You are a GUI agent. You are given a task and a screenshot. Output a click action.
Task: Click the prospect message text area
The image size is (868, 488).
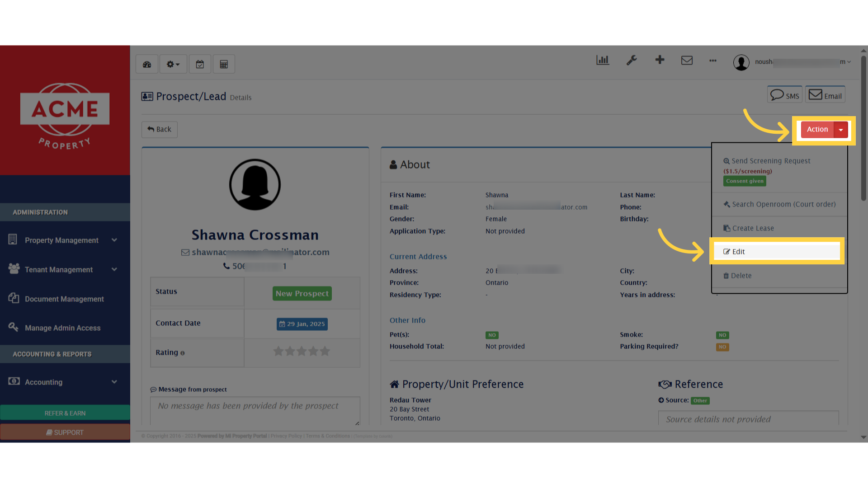(x=255, y=411)
